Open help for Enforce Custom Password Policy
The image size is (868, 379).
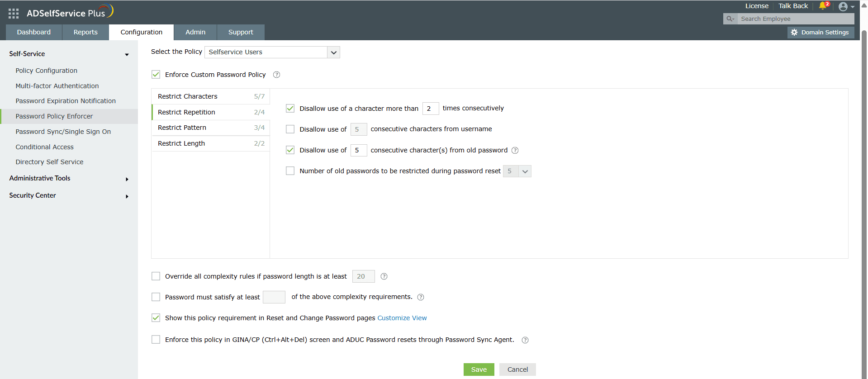click(277, 75)
